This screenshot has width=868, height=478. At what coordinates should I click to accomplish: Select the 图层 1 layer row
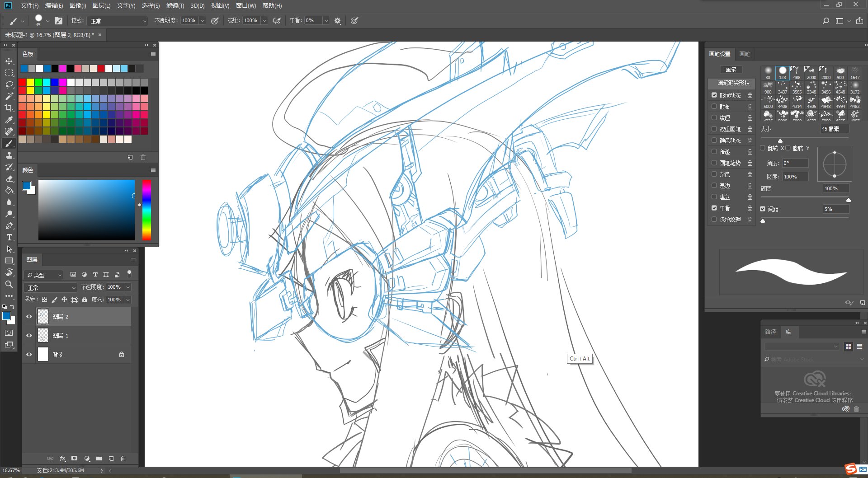pos(77,336)
